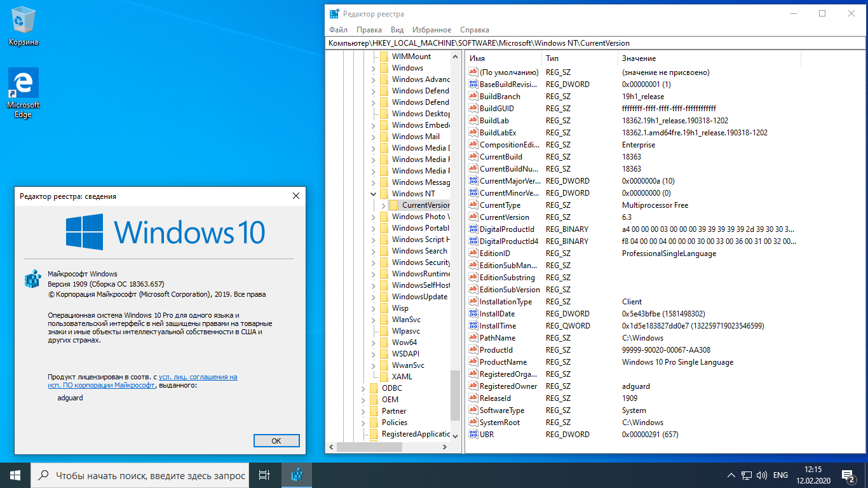This screenshot has width=868, height=488.
Task: Click the registry address path bar
Action: click(x=595, y=43)
